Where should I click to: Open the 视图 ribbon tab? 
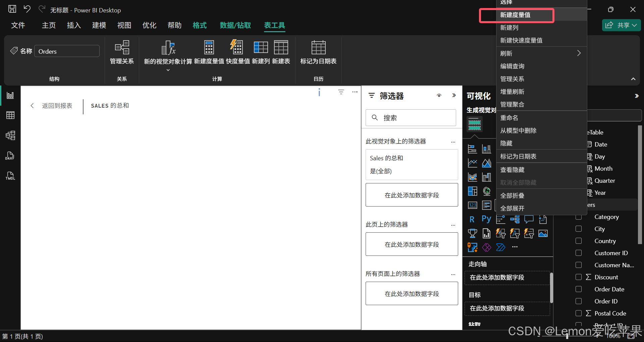pos(124,25)
